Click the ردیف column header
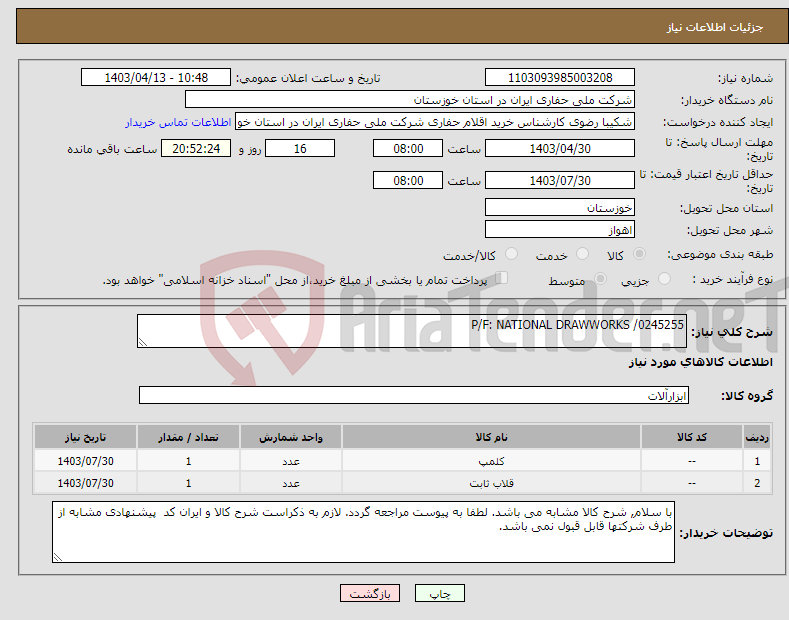The image size is (789, 620). tap(757, 437)
